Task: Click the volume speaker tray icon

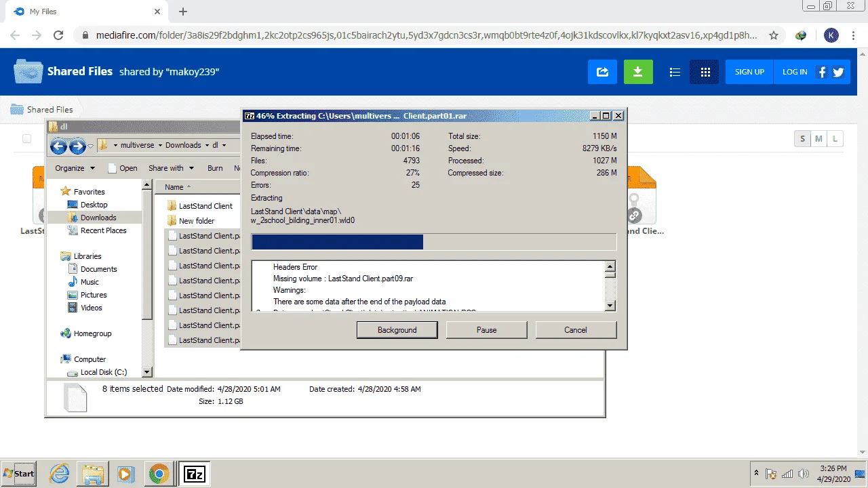Action: pos(804,474)
